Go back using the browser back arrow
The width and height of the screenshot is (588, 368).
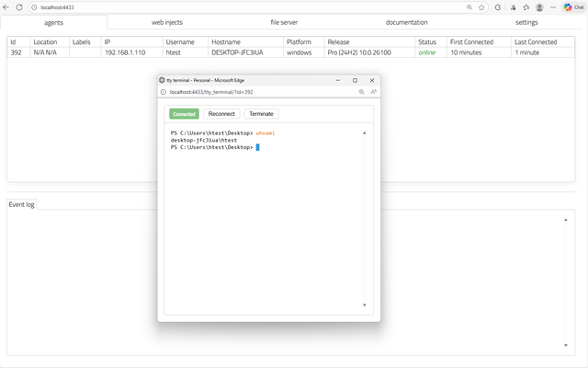pyautogui.click(x=6, y=7)
